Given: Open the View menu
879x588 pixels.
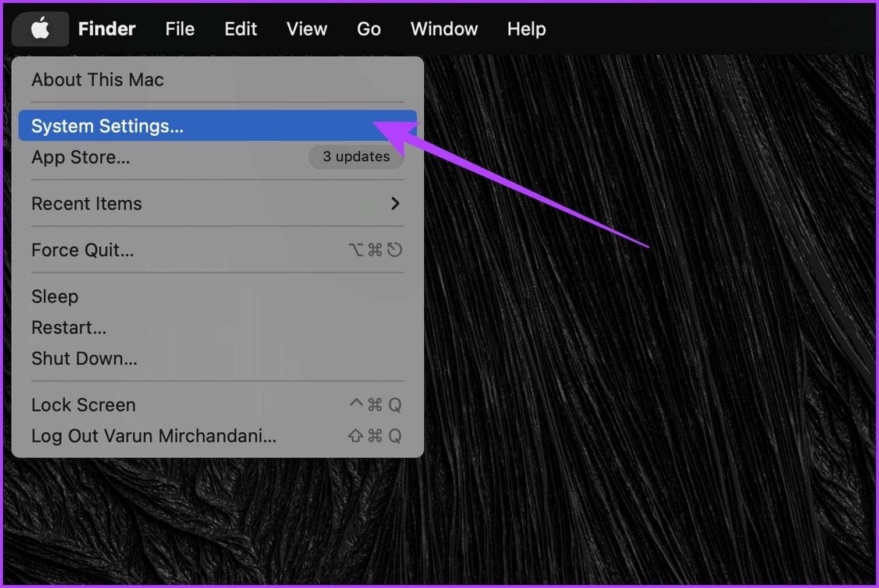Looking at the screenshot, I should coord(307,29).
